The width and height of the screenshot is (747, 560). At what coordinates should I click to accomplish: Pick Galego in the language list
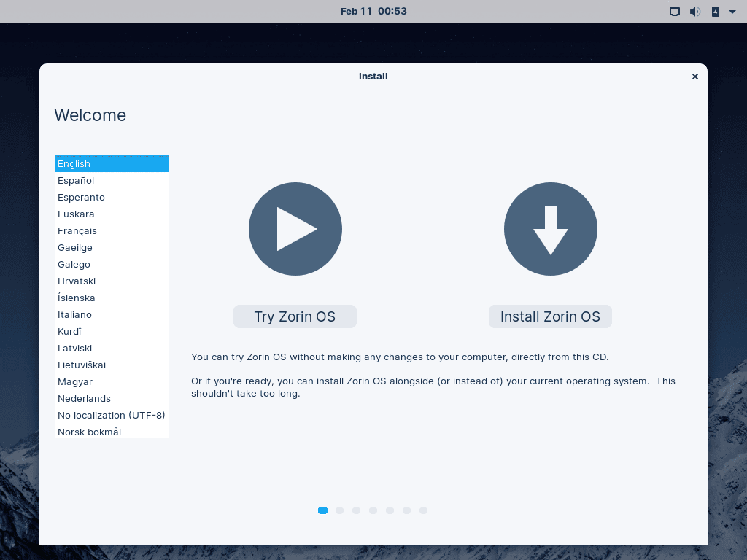coord(112,264)
